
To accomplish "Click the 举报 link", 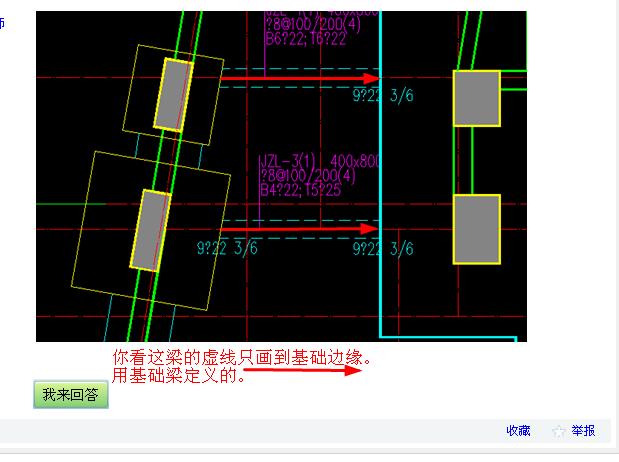I will pyautogui.click(x=583, y=430).
